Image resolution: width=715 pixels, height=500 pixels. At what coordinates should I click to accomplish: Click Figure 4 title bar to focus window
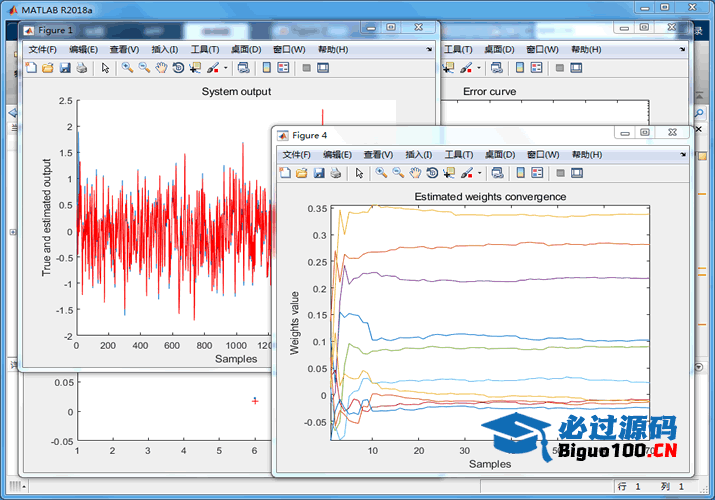click(450, 135)
